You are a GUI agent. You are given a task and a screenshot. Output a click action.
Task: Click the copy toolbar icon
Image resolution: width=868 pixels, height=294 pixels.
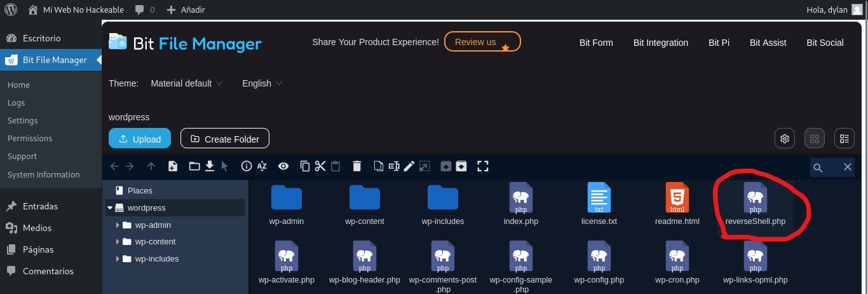coord(305,166)
